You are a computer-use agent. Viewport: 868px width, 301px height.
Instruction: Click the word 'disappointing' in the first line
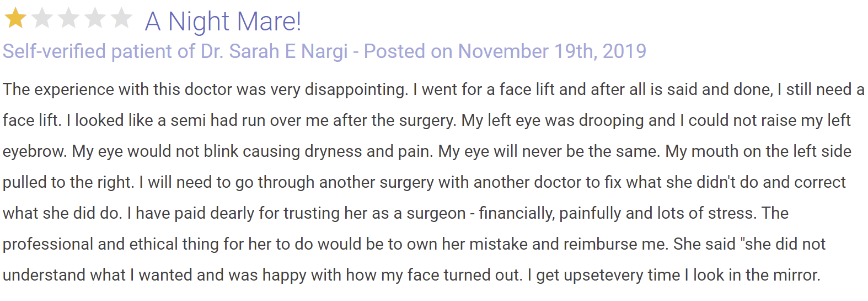pyautogui.click(x=355, y=90)
